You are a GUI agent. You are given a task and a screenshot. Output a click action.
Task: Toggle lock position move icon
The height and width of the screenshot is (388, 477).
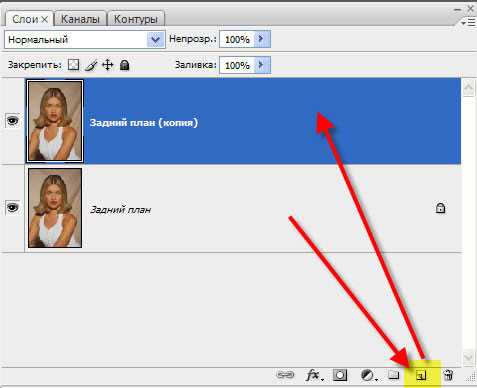[x=108, y=65]
